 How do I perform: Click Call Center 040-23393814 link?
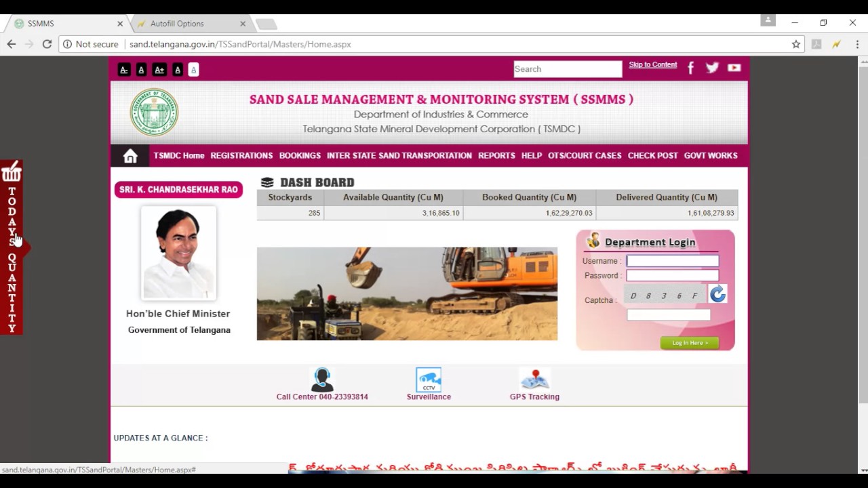tap(322, 397)
